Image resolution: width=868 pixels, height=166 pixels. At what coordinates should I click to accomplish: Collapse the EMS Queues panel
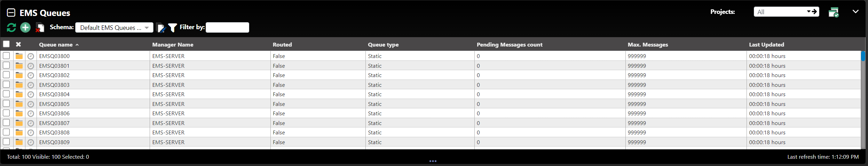[x=11, y=13]
